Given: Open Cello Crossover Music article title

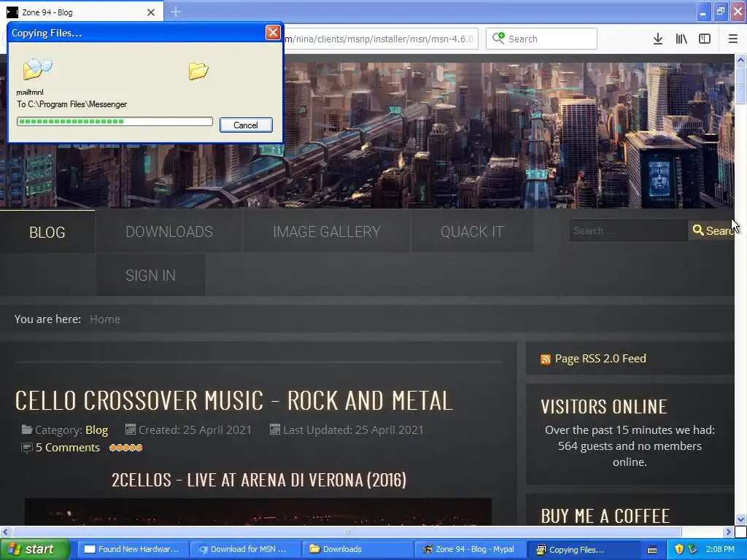Looking at the screenshot, I should click(x=234, y=400).
